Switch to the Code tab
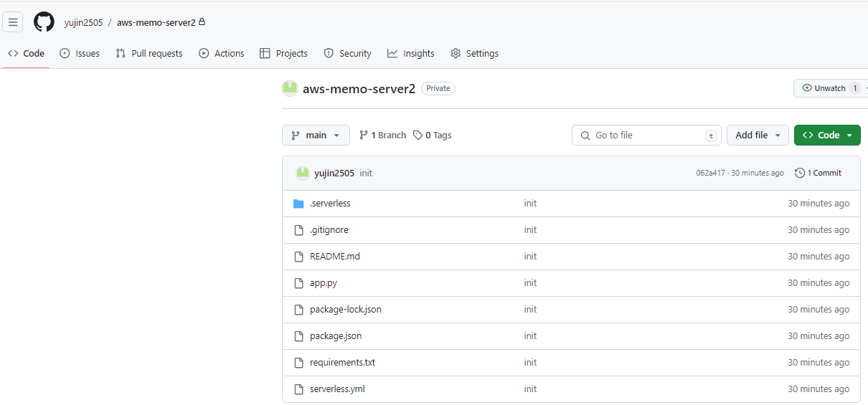868x405 pixels. tap(26, 54)
